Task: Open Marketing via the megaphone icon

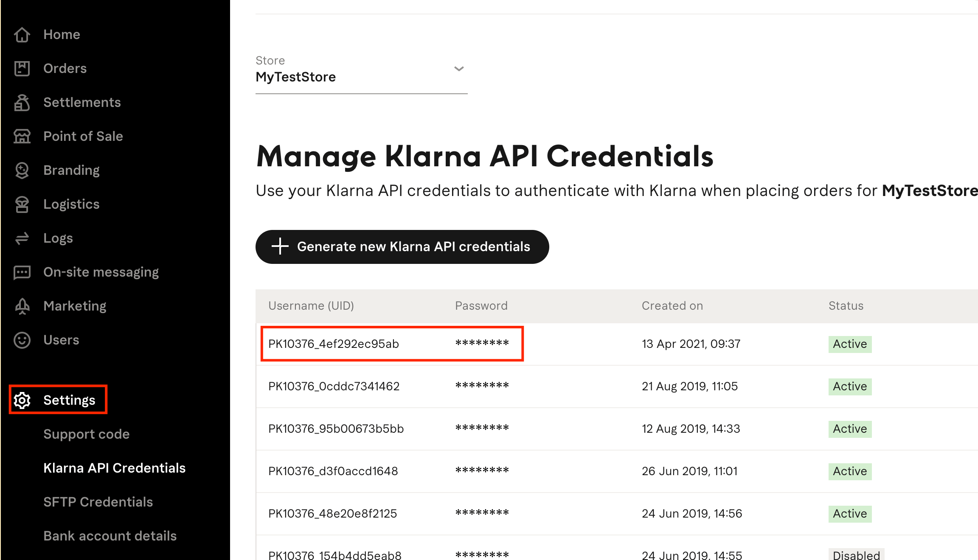Action: click(22, 306)
